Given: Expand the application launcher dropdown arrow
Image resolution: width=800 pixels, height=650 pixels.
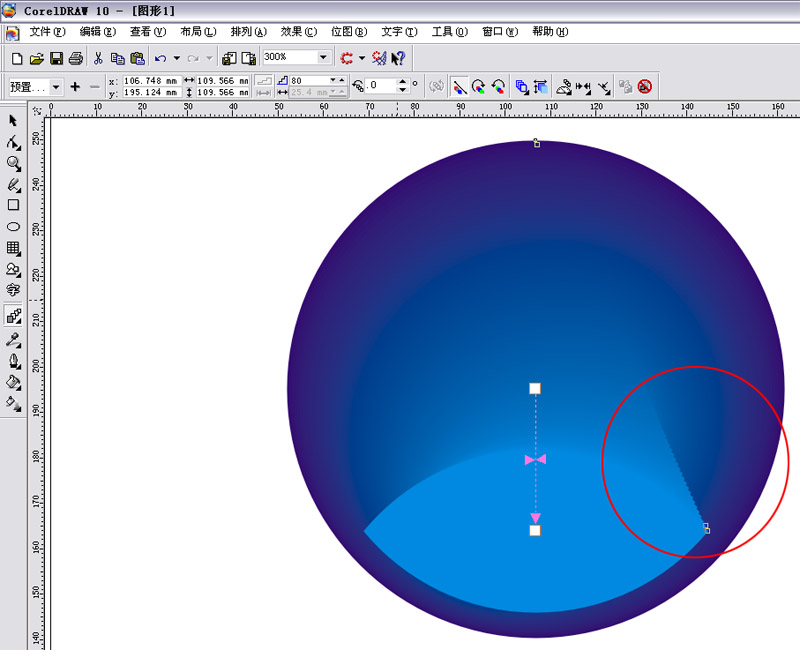Looking at the screenshot, I should pyautogui.click(x=362, y=58).
